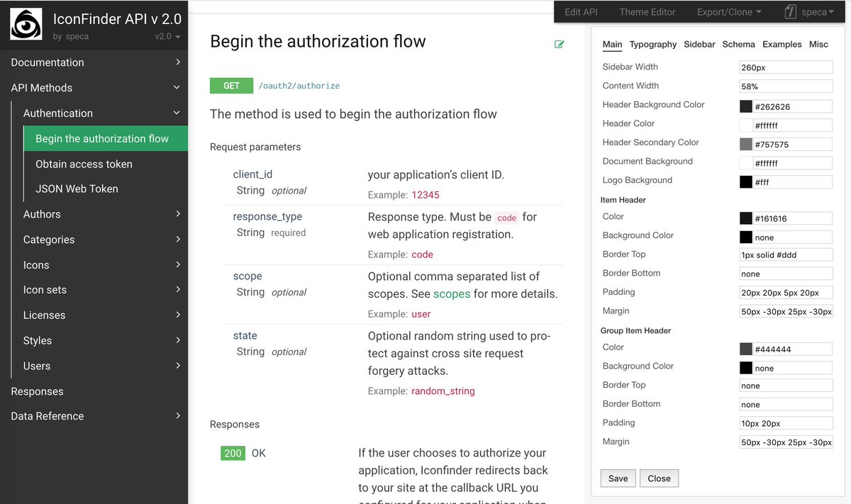
Task: Edit the Sidebar Width field
Action: tap(786, 67)
